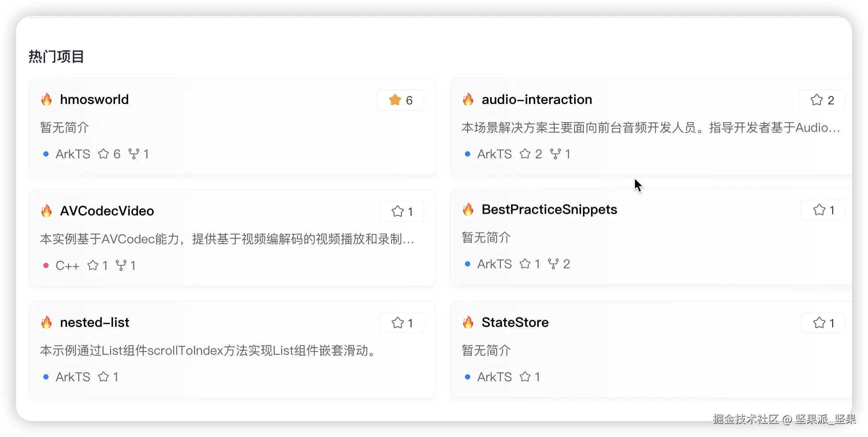Click fork icon in BestPracticeSnippets card
This screenshot has width=868, height=437.
(553, 264)
